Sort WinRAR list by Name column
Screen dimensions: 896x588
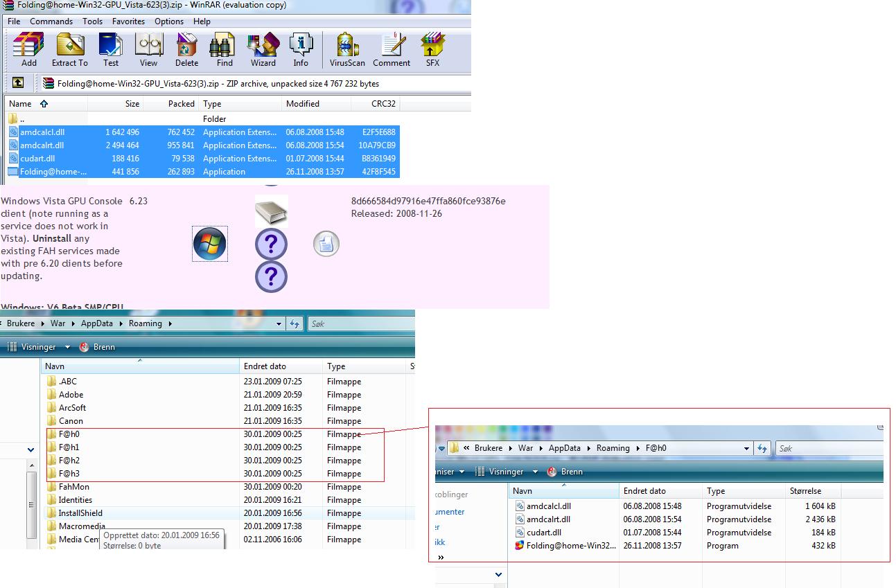46,104
